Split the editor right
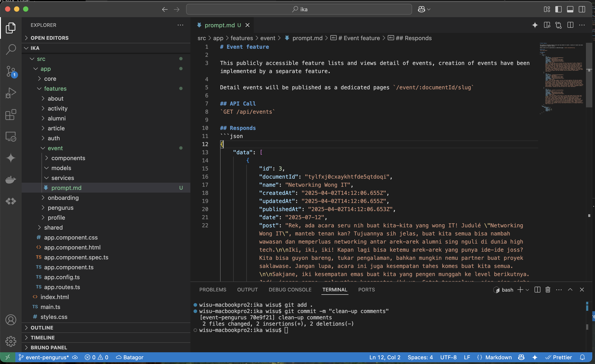 click(570, 25)
